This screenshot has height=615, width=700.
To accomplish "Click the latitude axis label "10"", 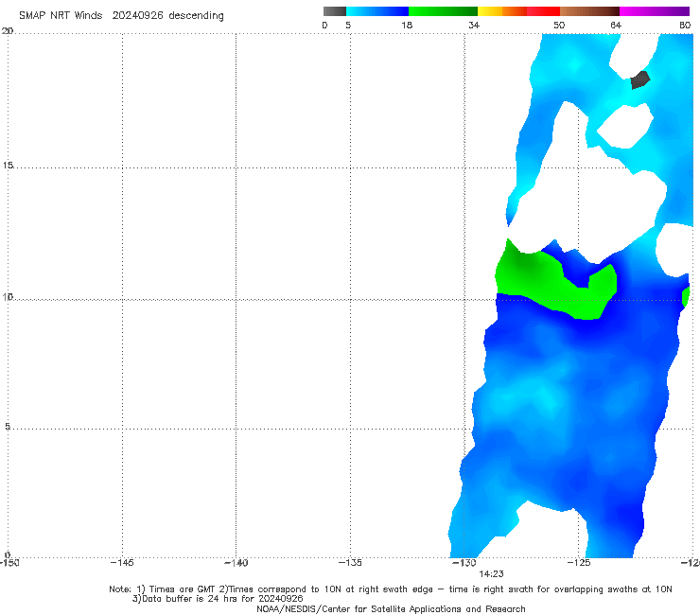I will click(8, 297).
